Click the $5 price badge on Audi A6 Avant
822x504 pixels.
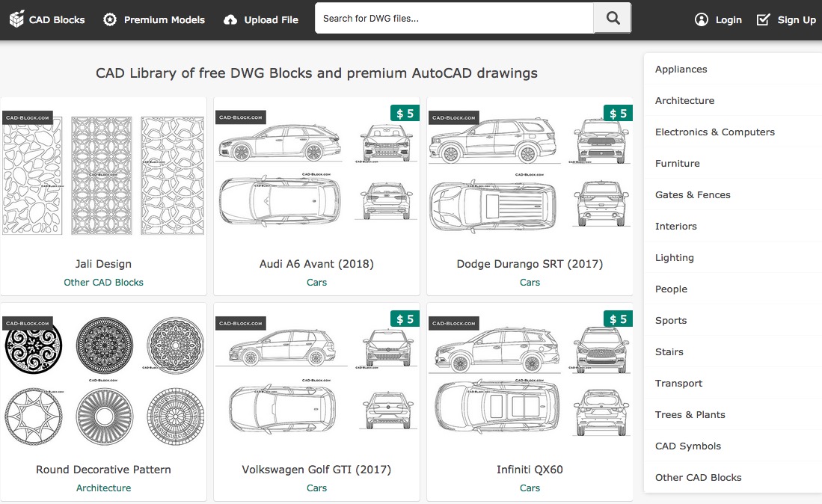pyautogui.click(x=405, y=113)
